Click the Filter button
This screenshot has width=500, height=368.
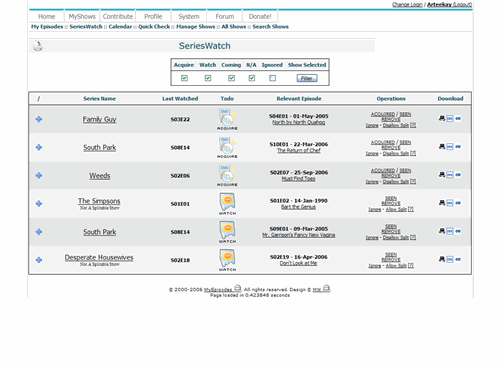(307, 78)
